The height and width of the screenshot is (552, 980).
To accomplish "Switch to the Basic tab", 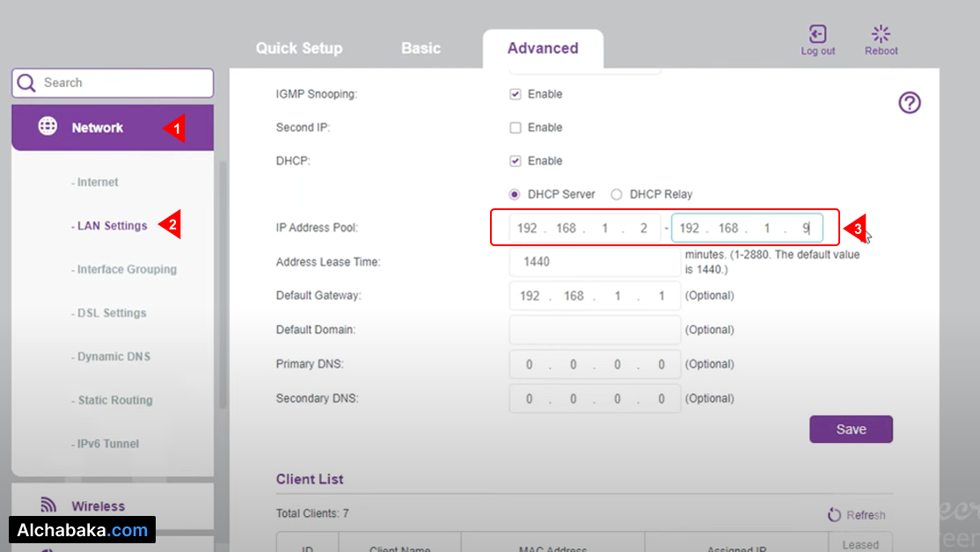I will 421,48.
